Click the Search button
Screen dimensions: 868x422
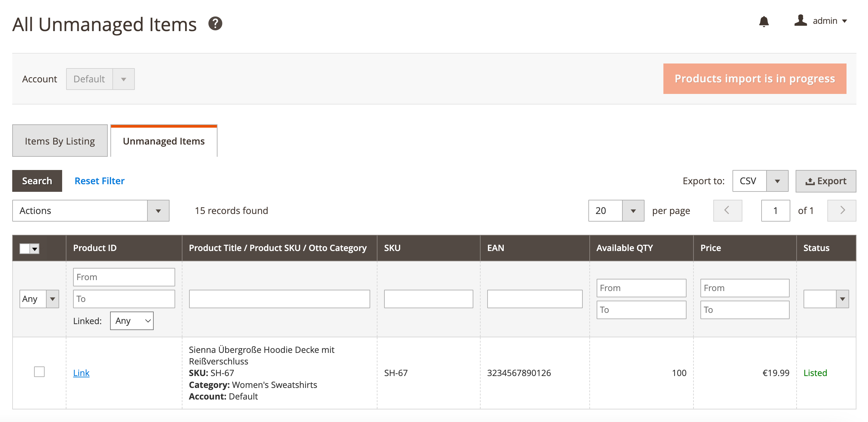[x=37, y=181]
